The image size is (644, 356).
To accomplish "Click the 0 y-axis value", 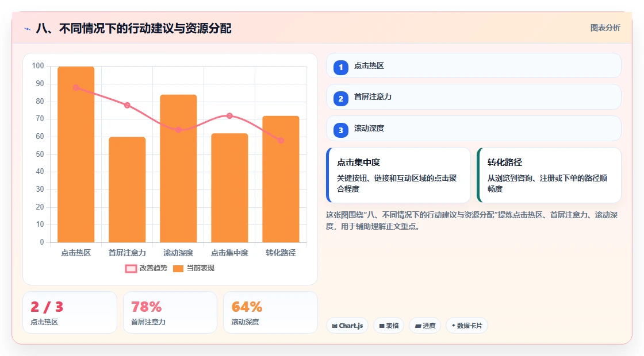I will [42, 242].
